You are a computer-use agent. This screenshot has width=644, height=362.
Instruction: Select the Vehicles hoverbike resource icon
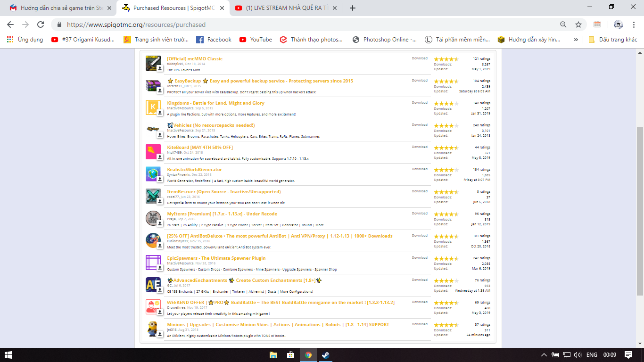(153, 129)
